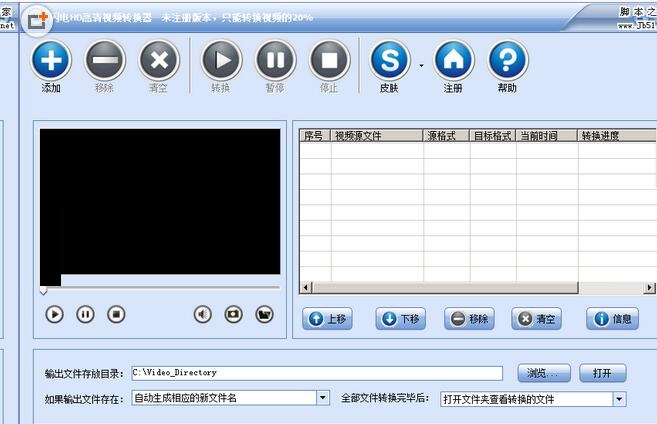Image resolution: width=657 pixels, height=424 pixels.
Task: Open the snapshot folder icon under the preview
Action: pyautogui.click(x=264, y=314)
